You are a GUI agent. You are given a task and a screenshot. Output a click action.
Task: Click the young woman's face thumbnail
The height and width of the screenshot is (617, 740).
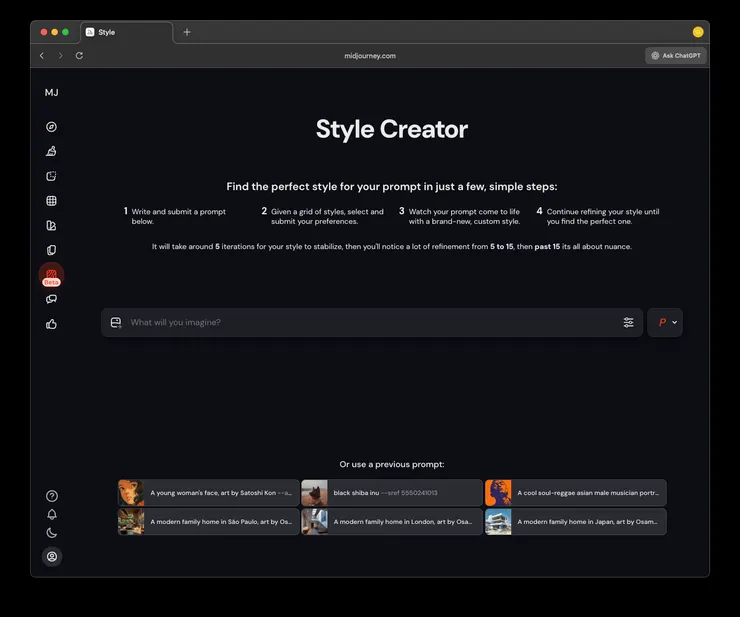click(x=131, y=493)
